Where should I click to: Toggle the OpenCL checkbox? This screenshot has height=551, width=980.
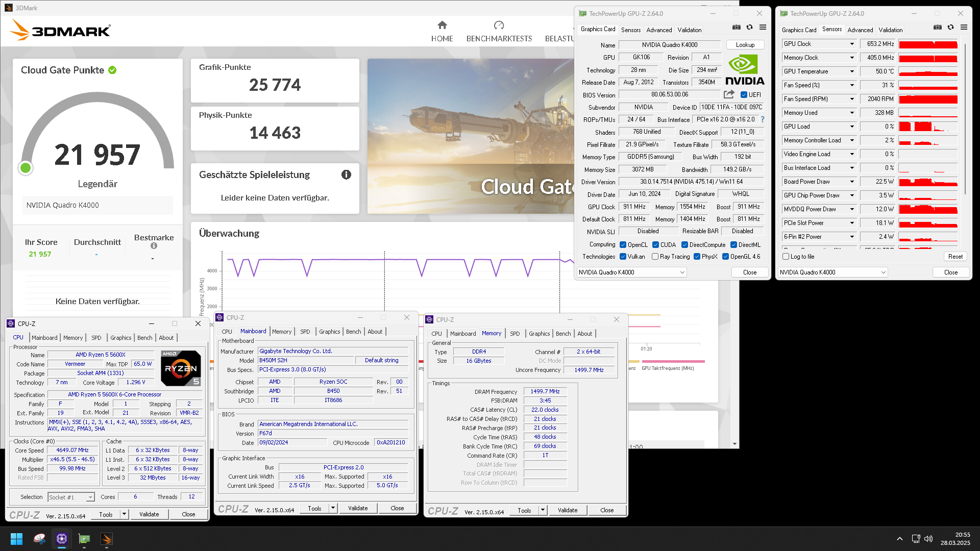pos(623,245)
